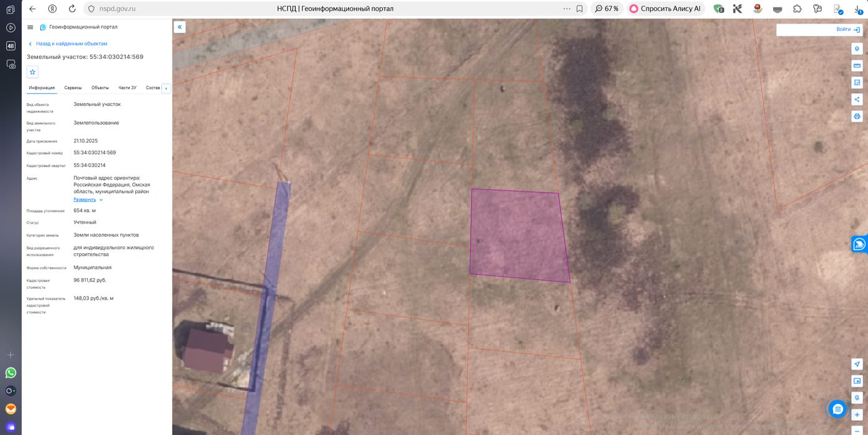868x435 pixels.
Task: Open the hamburger main menu
Action: tap(30, 27)
